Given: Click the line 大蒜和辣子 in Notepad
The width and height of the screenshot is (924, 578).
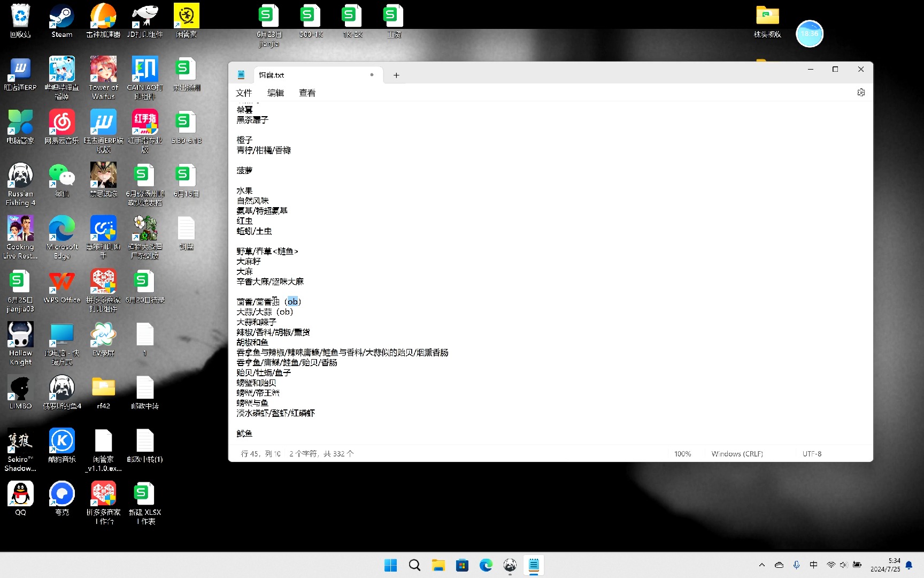Looking at the screenshot, I should 256,322.
